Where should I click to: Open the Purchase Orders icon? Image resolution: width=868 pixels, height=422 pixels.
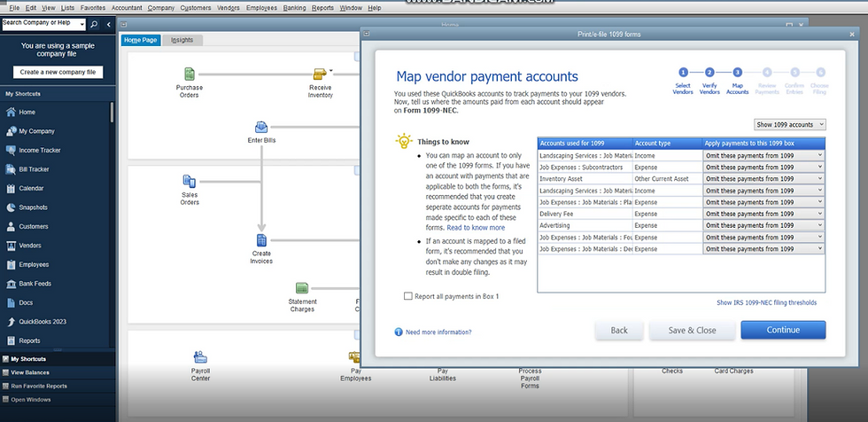tap(190, 74)
